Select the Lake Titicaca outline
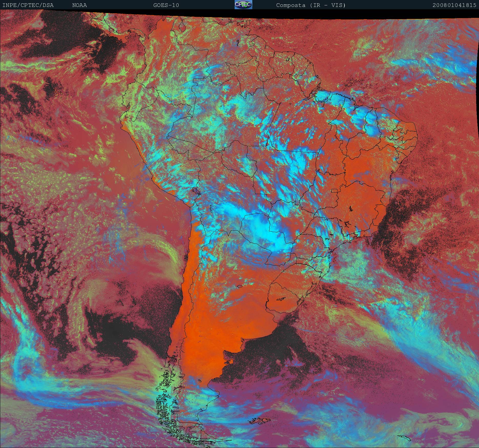479x448 pixels. (195, 191)
